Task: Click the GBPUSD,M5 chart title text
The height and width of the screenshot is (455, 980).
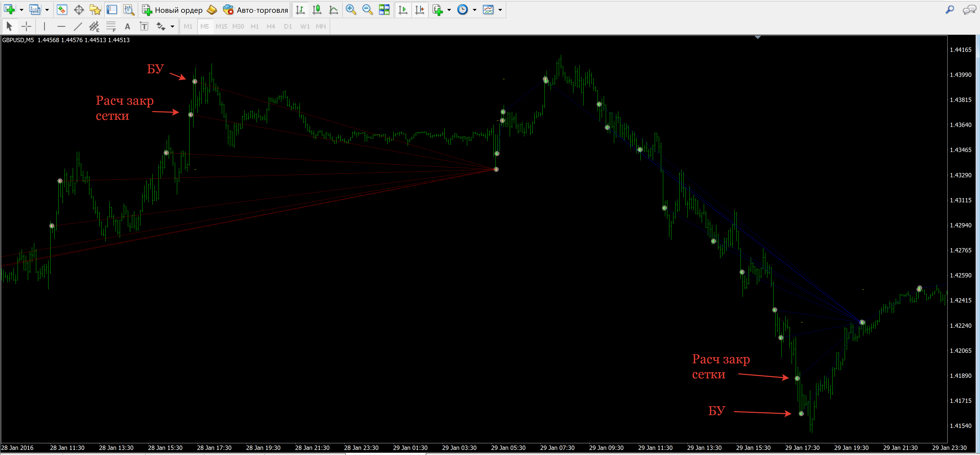Action: tap(18, 40)
